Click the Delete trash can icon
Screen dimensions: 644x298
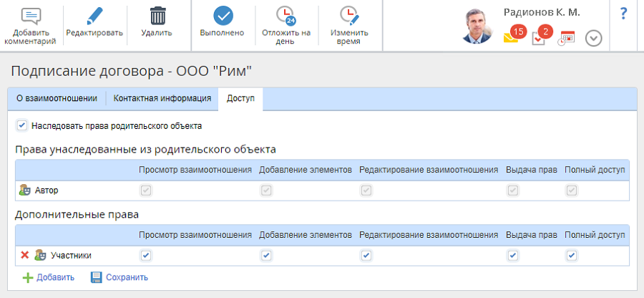(x=156, y=16)
